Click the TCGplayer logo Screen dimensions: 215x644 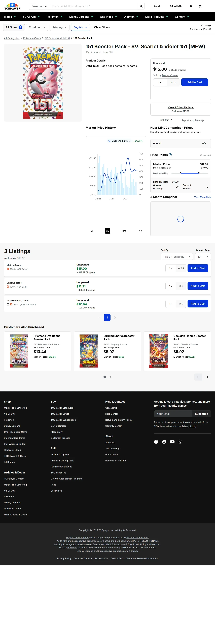12,6
